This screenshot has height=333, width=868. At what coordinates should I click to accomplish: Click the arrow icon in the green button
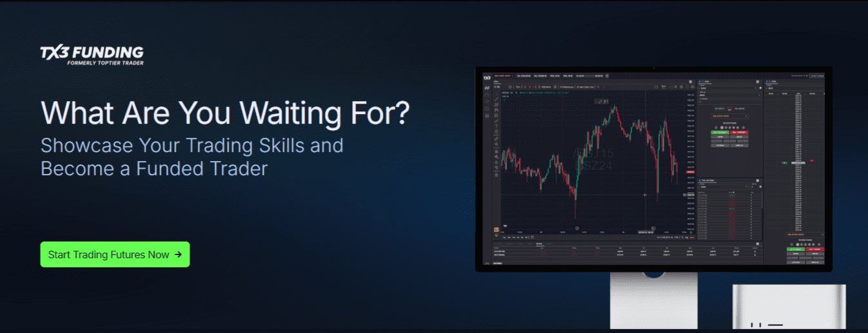point(178,254)
